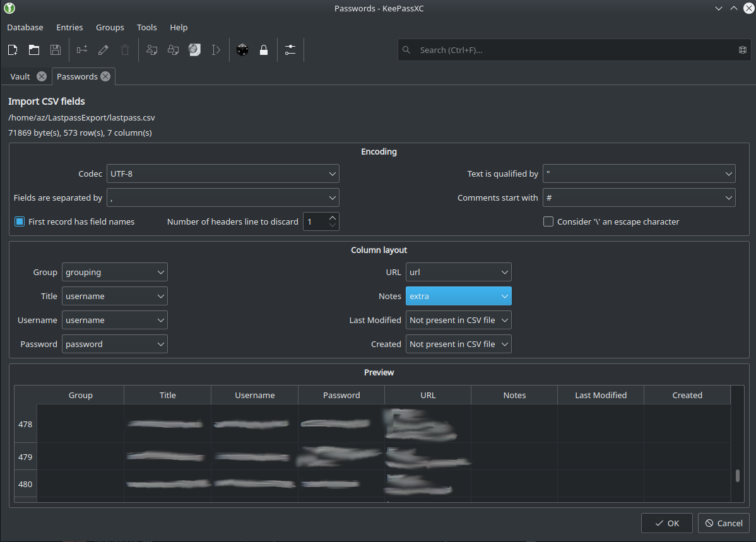Expand the URL column dropdown
The image size is (756, 542).
(x=459, y=273)
